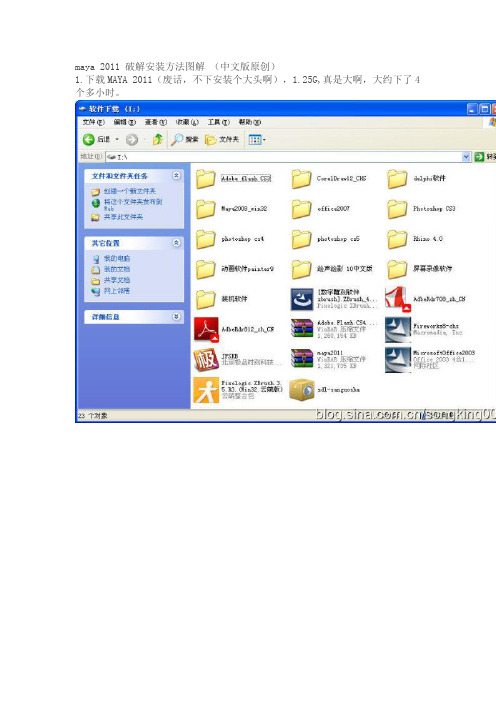
Task: Select the Maya2008_win32 folder
Action: pyautogui.click(x=231, y=209)
